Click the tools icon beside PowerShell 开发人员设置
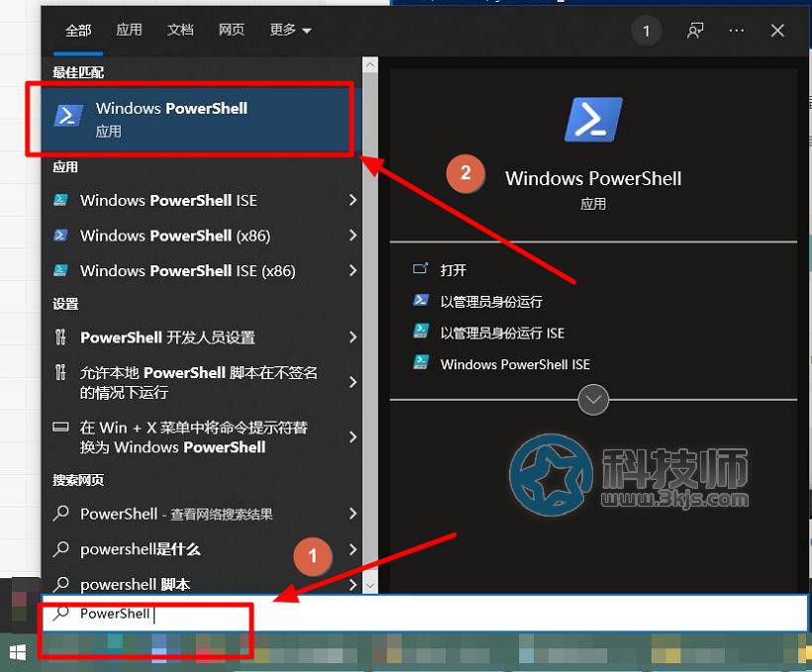This screenshot has width=812, height=672. coord(60,337)
